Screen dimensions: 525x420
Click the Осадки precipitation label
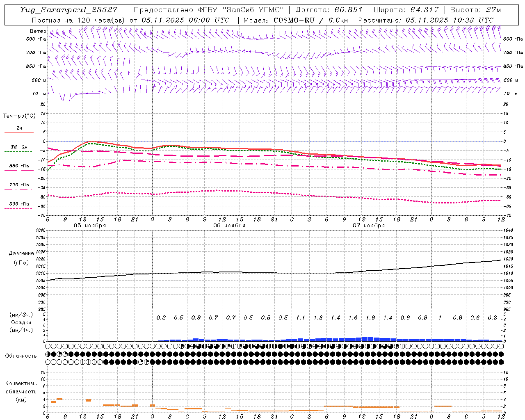(x=21, y=322)
